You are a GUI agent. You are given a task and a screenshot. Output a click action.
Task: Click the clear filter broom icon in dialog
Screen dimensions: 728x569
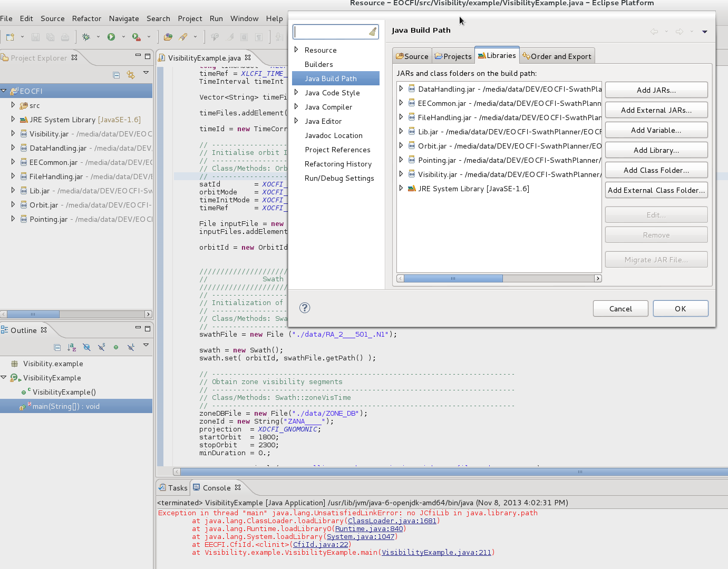[x=373, y=32]
